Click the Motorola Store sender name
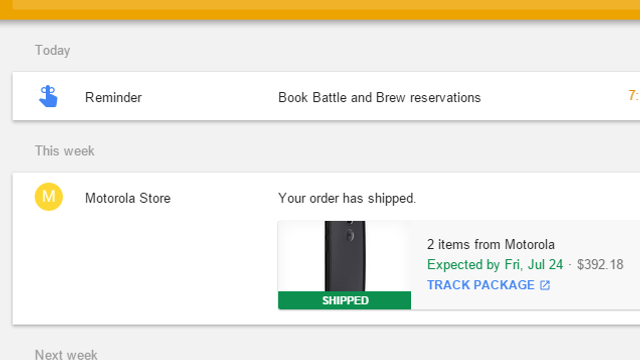The image size is (640, 360). coord(128,198)
